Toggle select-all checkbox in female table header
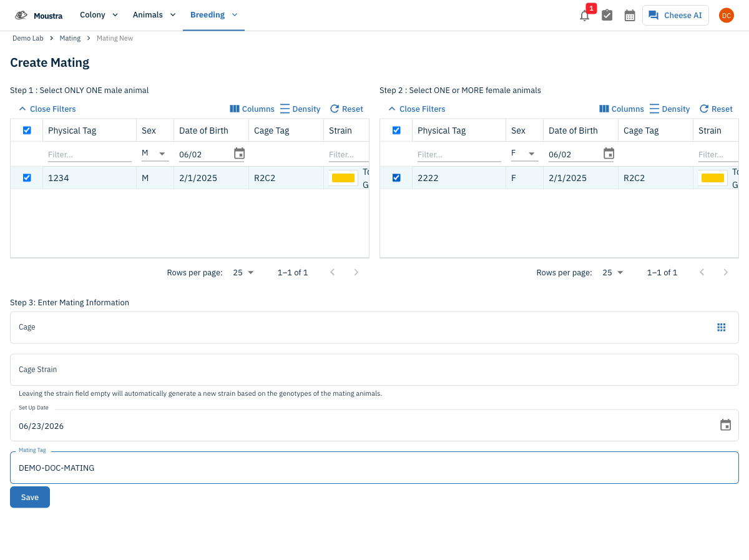This screenshot has width=749, height=560. click(x=396, y=130)
